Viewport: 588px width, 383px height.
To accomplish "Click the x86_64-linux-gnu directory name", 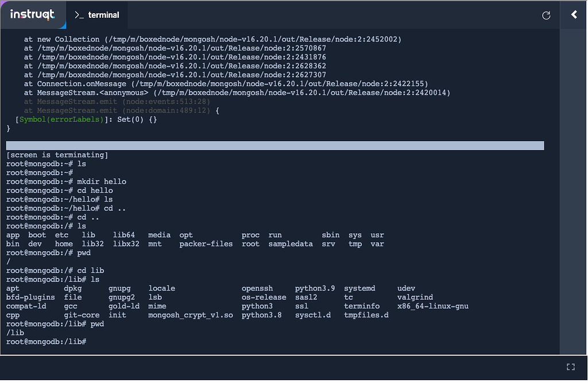I will (432, 306).
